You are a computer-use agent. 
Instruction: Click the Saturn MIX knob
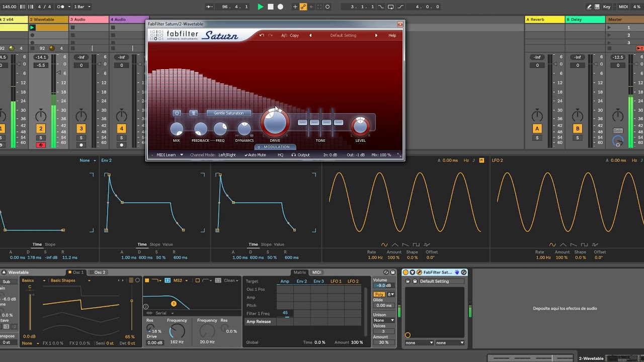177,129
